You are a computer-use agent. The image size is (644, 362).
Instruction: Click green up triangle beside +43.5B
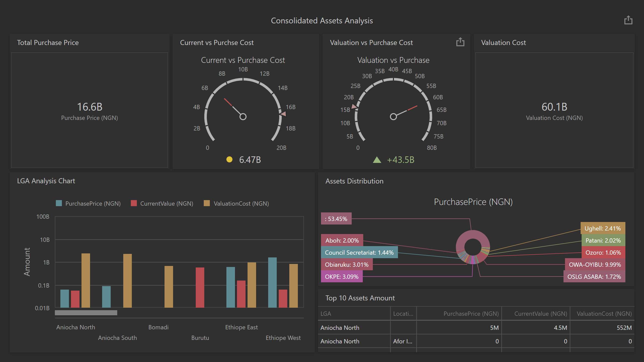(x=377, y=159)
